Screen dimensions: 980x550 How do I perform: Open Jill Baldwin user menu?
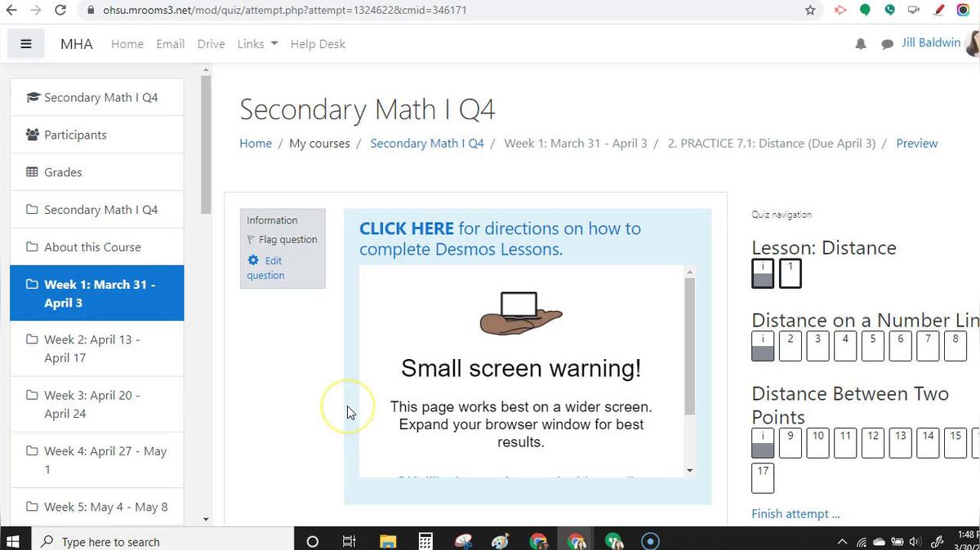(x=931, y=42)
